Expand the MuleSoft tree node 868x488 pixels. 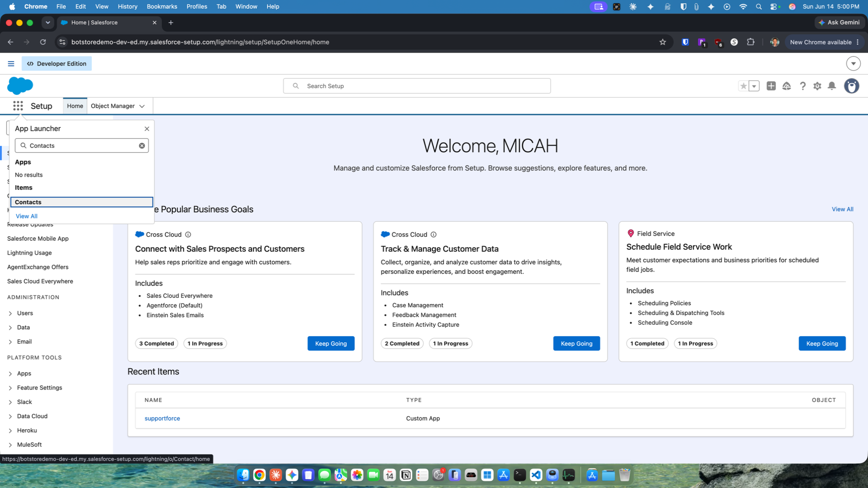point(10,445)
